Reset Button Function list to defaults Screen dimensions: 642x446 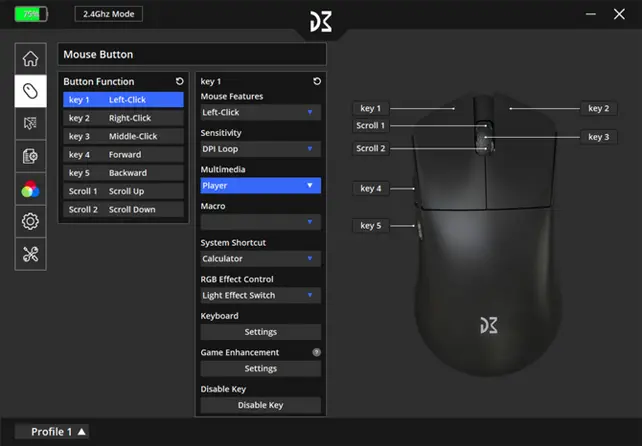179,82
